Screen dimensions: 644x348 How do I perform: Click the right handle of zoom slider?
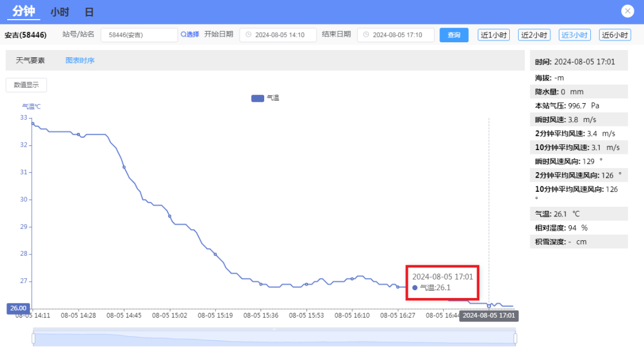(x=515, y=338)
